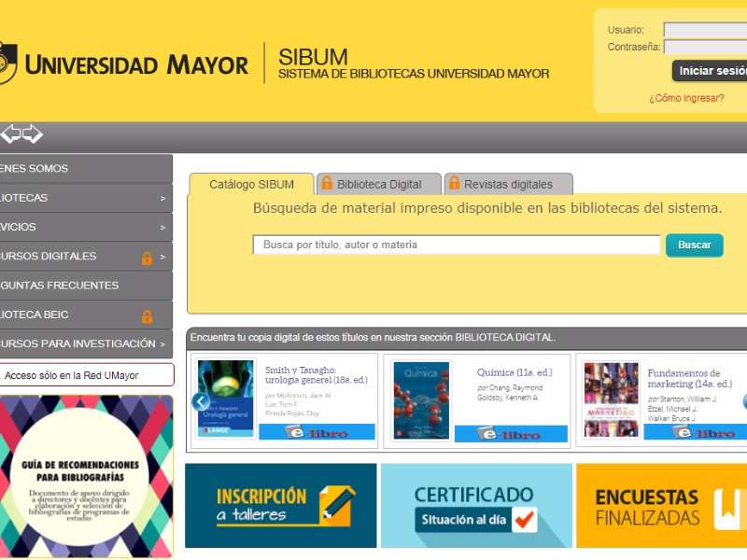
Task: Click the red checkmark on Certificado banner
Action: [525, 520]
